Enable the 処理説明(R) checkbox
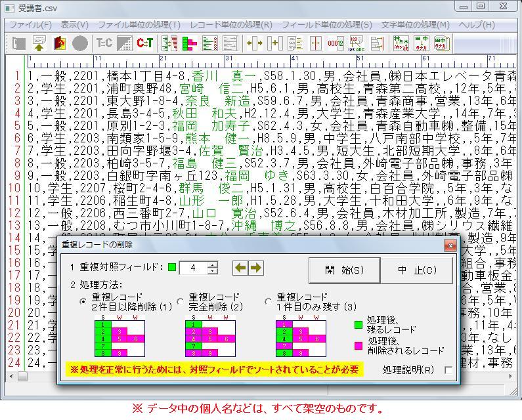 pos(448,370)
